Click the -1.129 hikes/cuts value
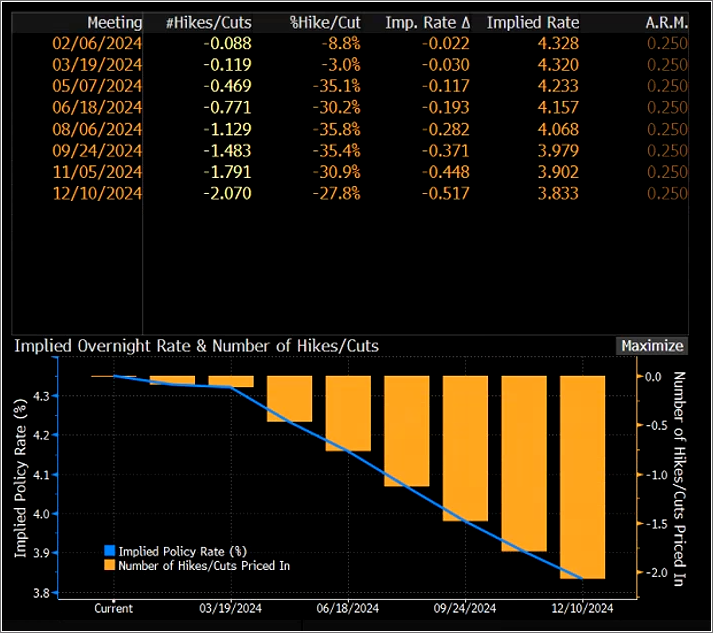Viewport: 715px width, 634px height. tap(228, 129)
